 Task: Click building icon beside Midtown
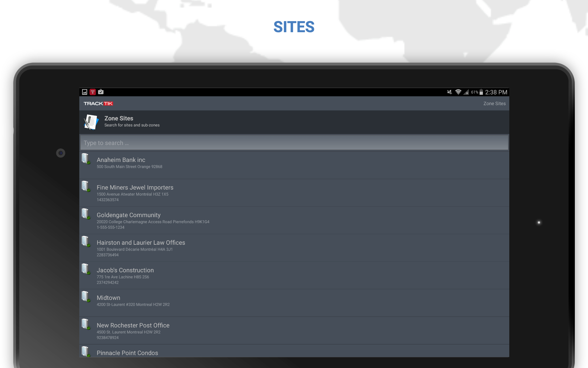(86, 297)
